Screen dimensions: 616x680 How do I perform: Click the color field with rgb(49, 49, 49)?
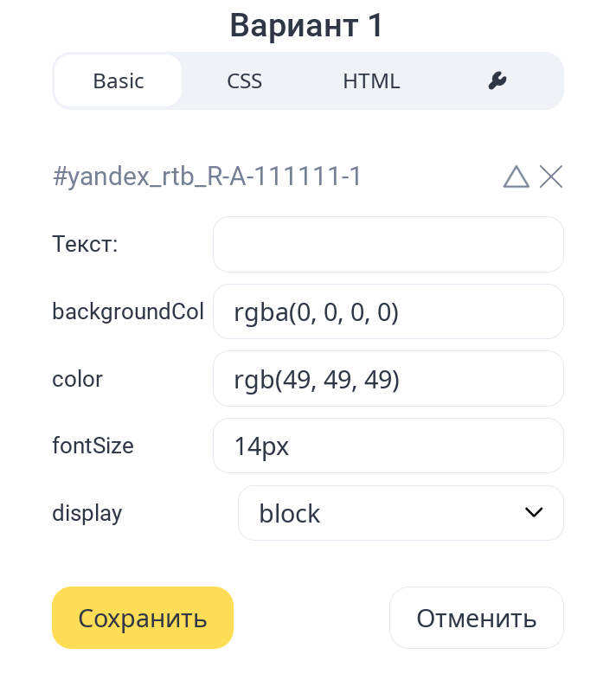click(388, 378)
